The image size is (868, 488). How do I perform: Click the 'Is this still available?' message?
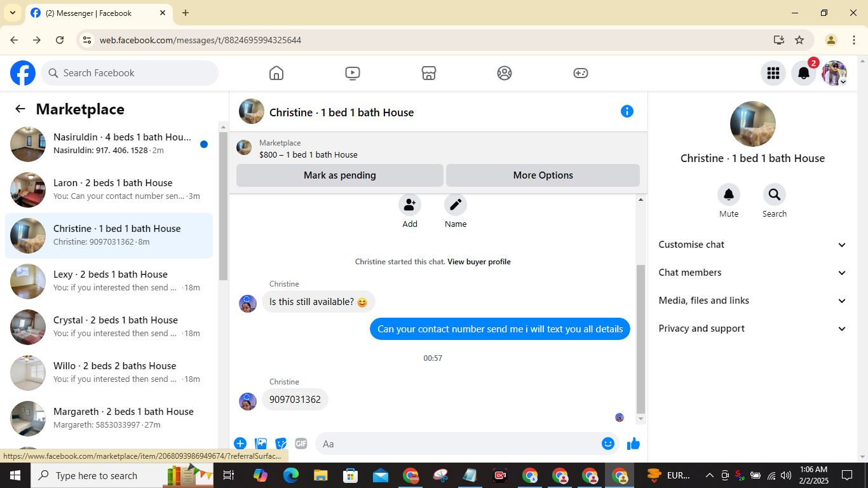(318, 302)
